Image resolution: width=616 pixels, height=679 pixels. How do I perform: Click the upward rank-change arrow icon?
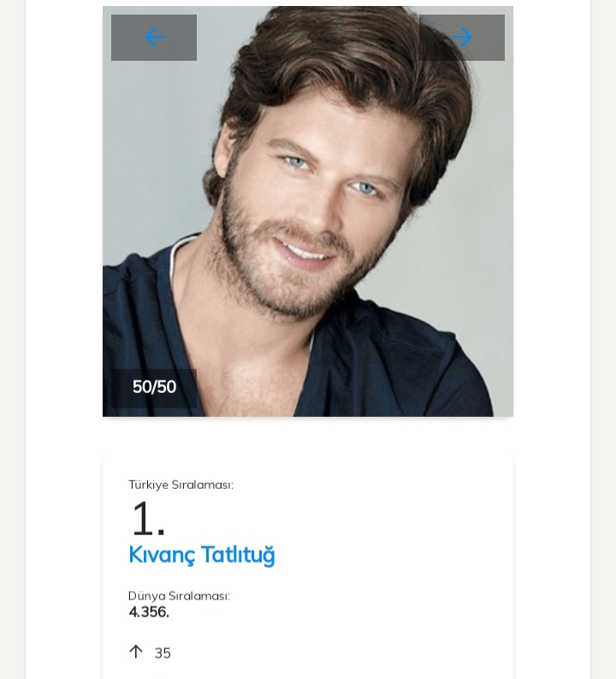coord(135,652)
